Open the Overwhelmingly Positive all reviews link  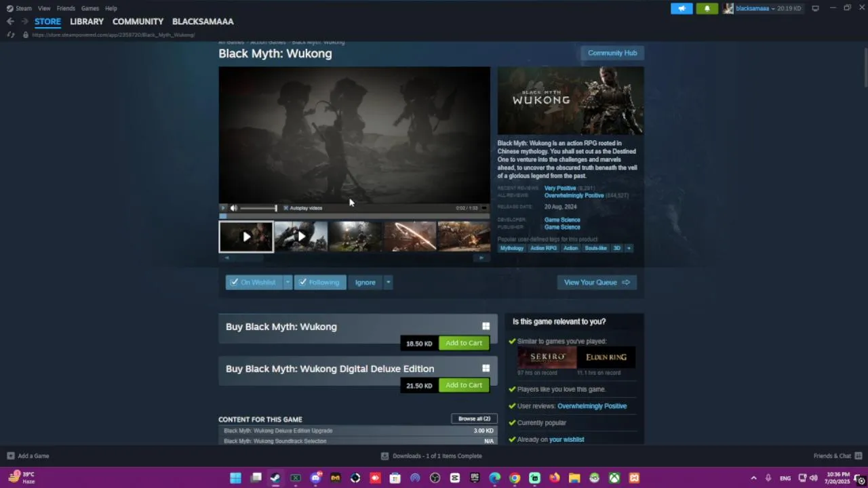(x=574, y=195)
